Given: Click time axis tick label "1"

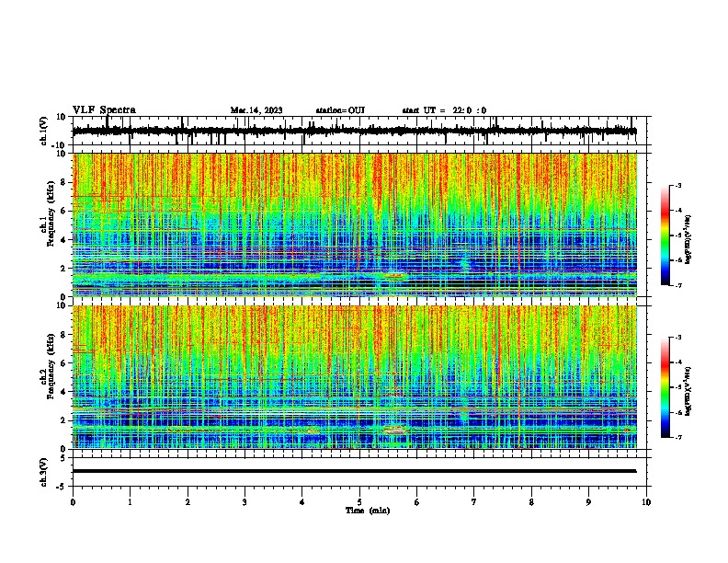Looking at the screenshot, I should (130, 502).
